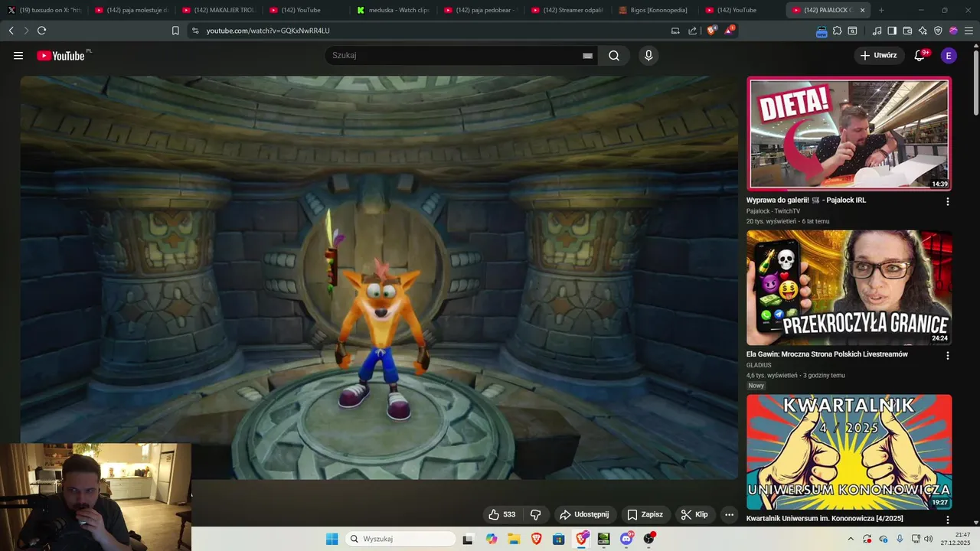
Task: Switch to the 'tuxsudo on X' tab
Action: (44, 10)
